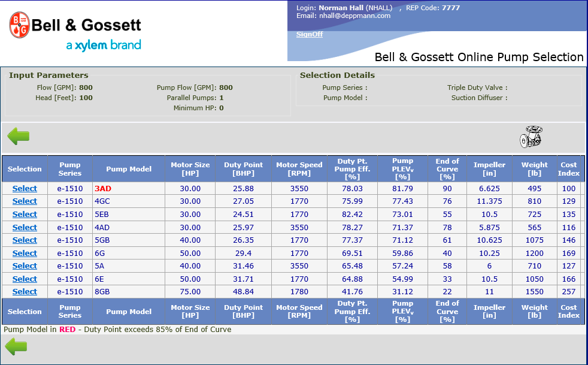This screenshot has width=588, height=365.
Task: Click the bottom green back arrow
Action: point(16,346)
